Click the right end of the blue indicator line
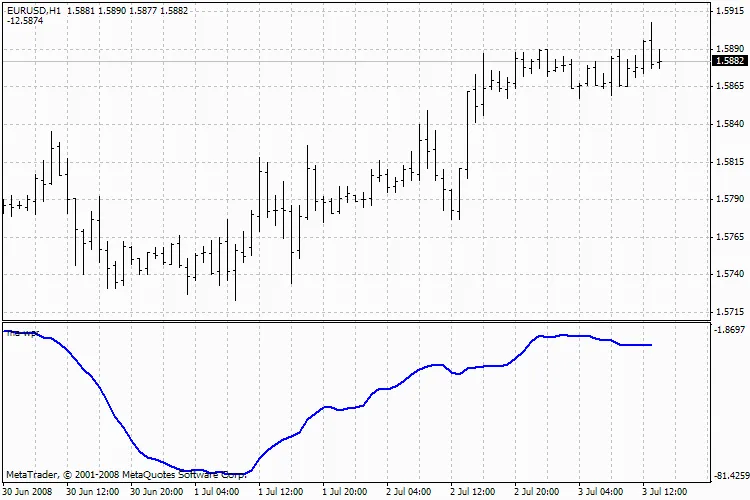This screenshot has height=500, width=750. click(x=651, y=345)
